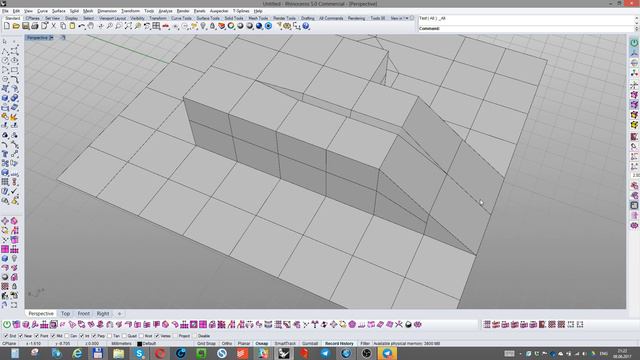Click the light bulb Hide icon
This screenshot has height=360, width=640.
point(203,26)
